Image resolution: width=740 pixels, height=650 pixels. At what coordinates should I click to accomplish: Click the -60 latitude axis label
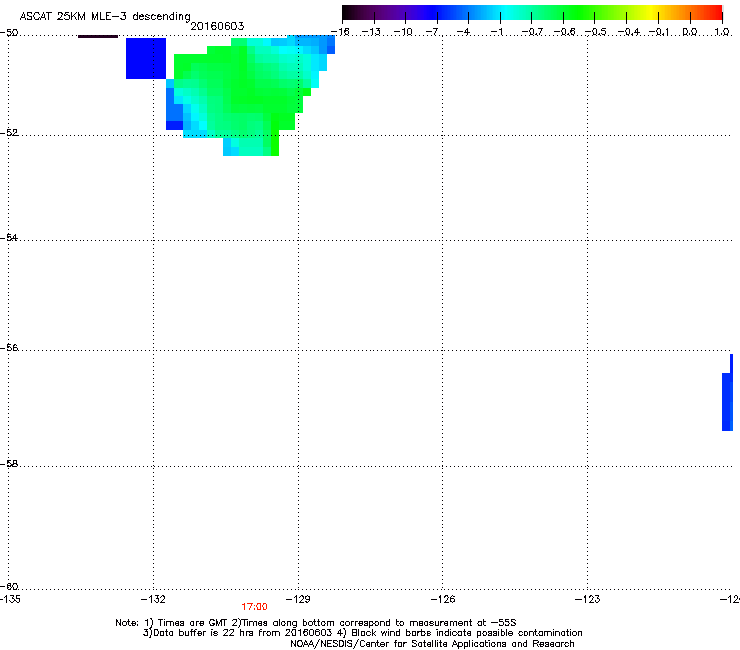[x=9, y=586]
